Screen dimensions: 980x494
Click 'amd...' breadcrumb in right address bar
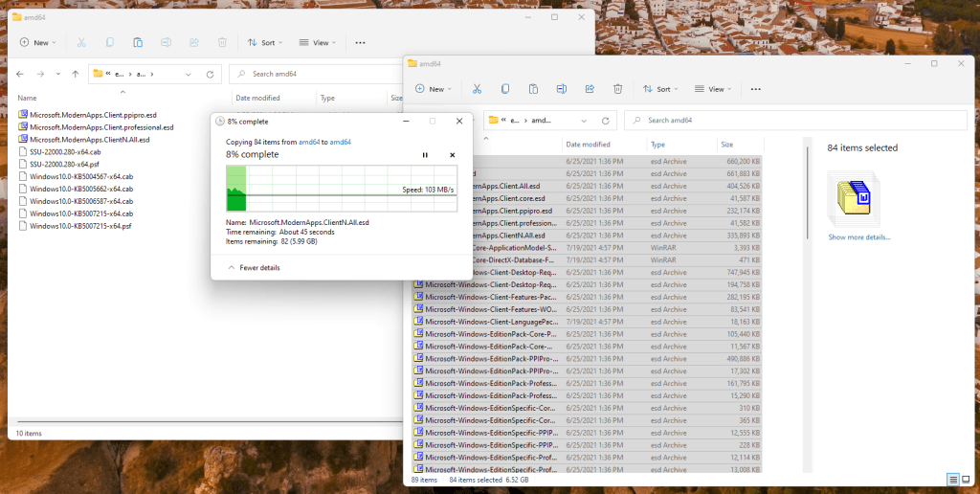point(542,120)
